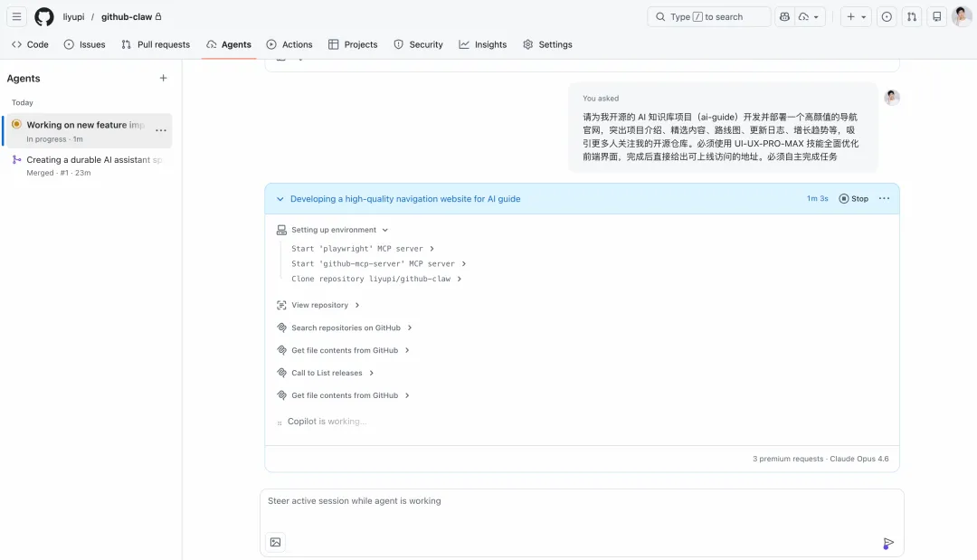The height and width of the screenshot is (560, 977).
Task: Expand Call to List releases step
Action: 371,373
